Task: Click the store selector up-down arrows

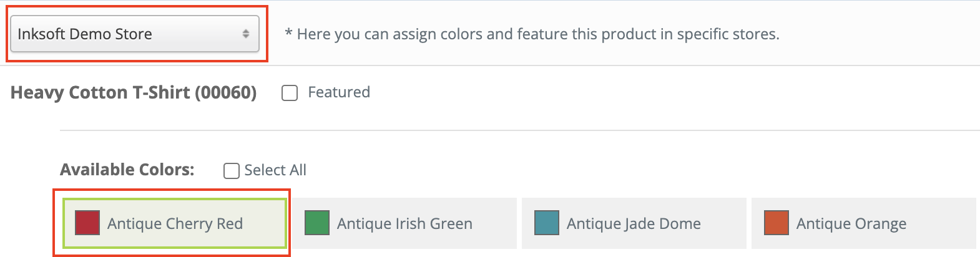Action: coord(246,34)
